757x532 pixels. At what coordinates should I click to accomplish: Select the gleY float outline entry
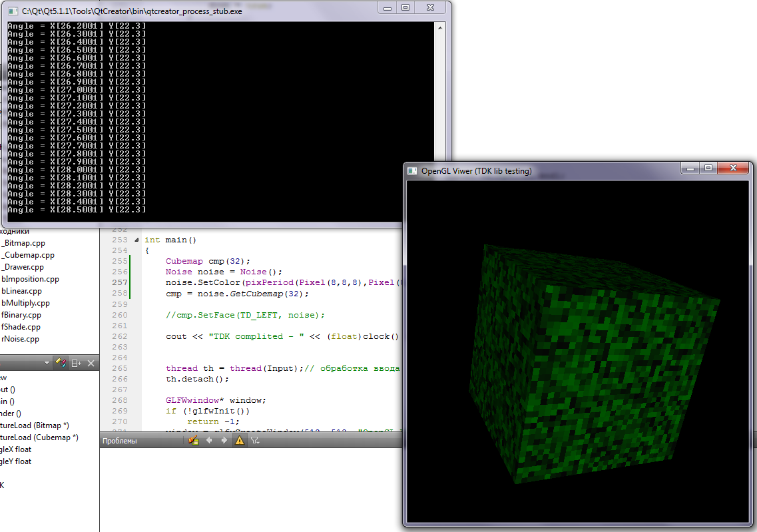click(x=16, y=461)
